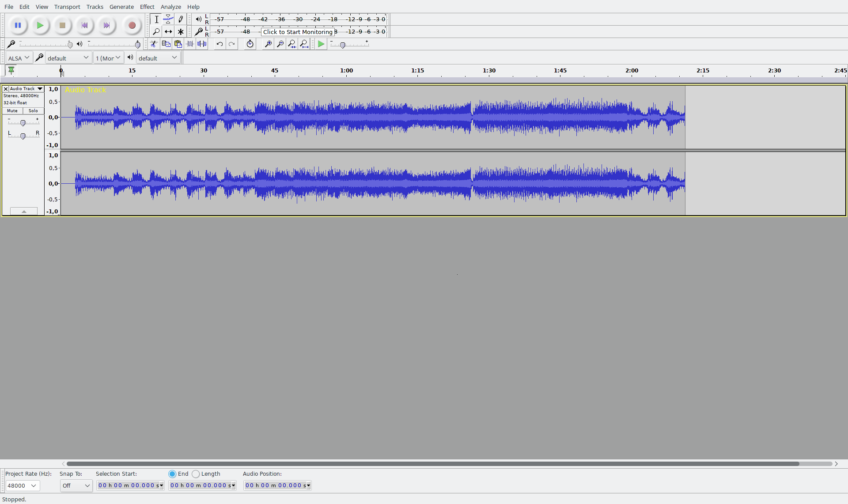Open the recording channels dropdown

coord(108,58)
